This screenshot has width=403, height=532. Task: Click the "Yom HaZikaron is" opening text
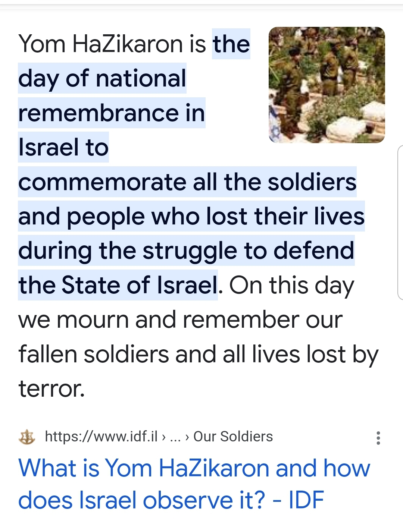[112, 44]
